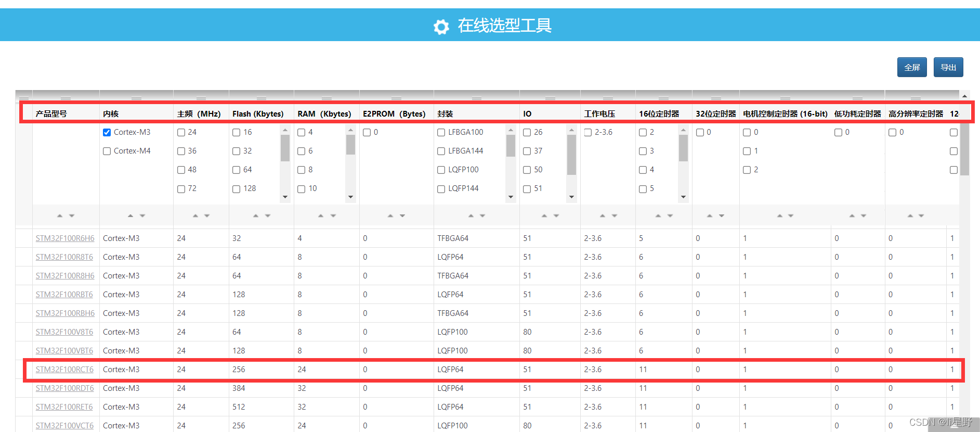The width and height of the screenshot is (980, 432).
Task: Sort 产品型号 column ascending arrow
Action: 60,215
